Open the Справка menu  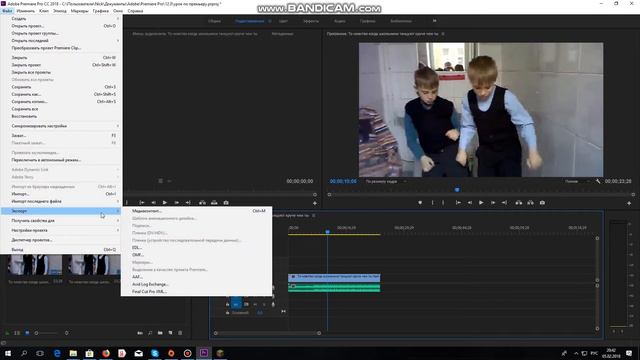point(135,11)
